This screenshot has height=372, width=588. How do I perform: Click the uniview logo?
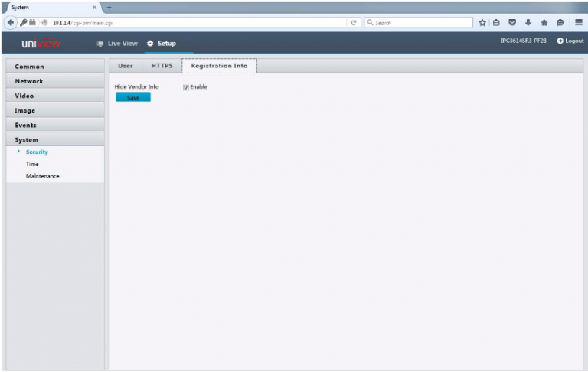pyautogui.click(x=41, y=43)
